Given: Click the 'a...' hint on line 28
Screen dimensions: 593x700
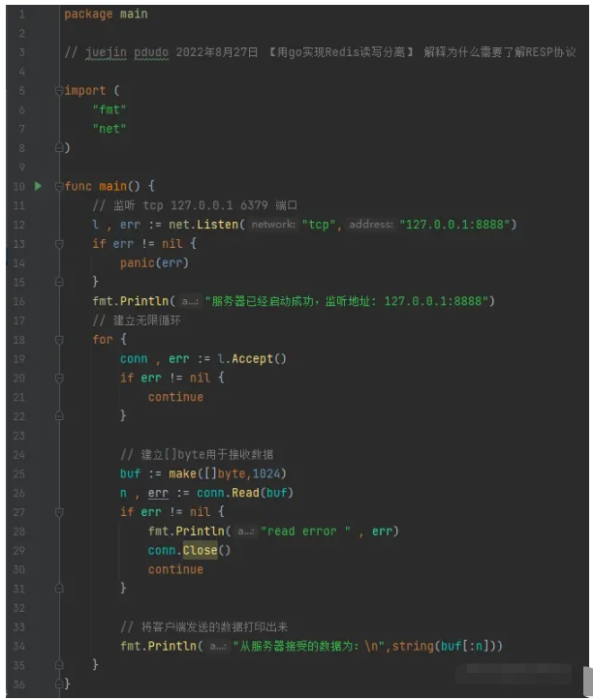Looking at the screenshot, I should [246, 532].
